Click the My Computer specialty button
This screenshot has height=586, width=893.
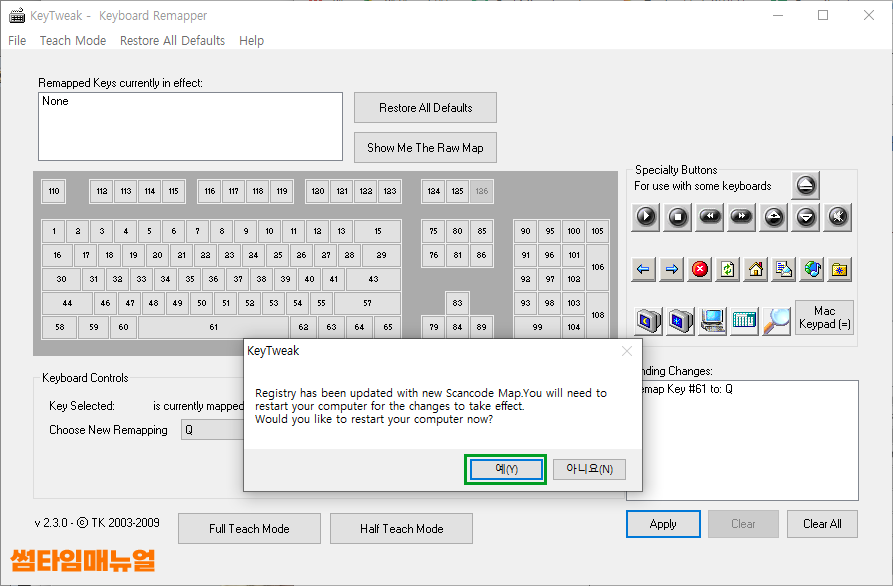[x=712, y=321]
